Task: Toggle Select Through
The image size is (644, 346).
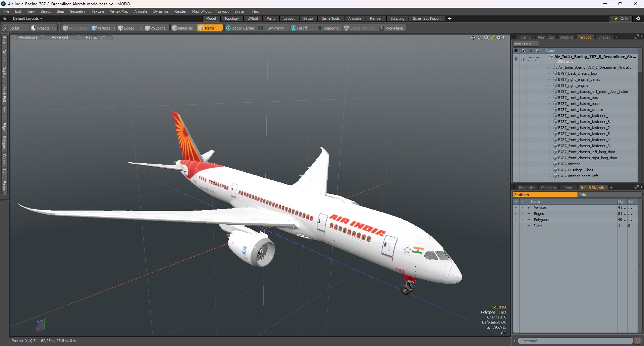Action: (359, 28)
